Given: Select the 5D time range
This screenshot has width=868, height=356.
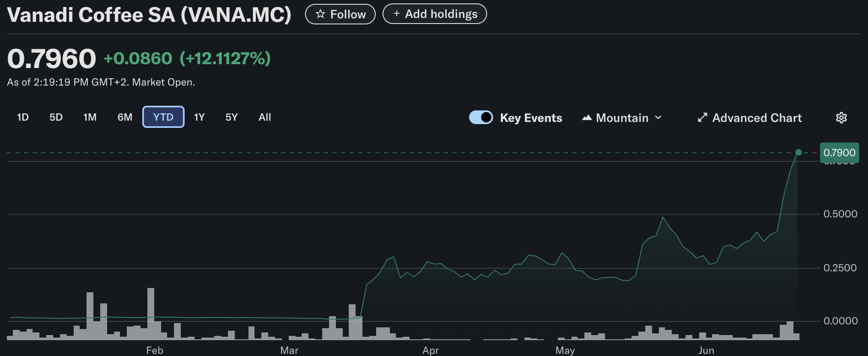Looking at the screenshot, I should [56, 117].
